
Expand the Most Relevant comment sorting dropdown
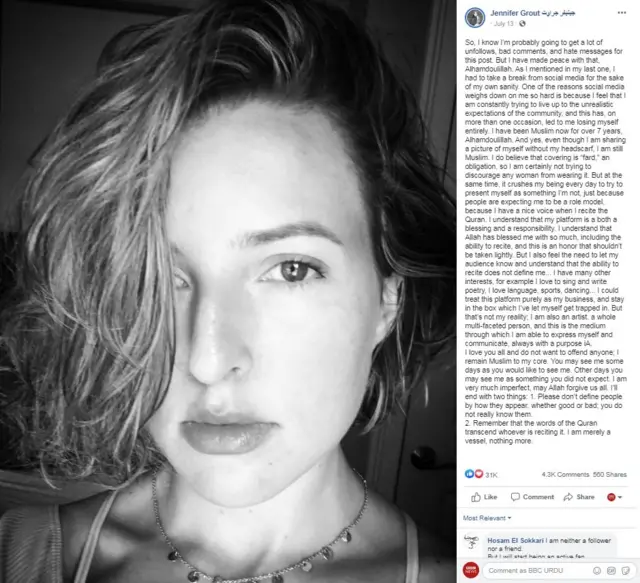487,518
